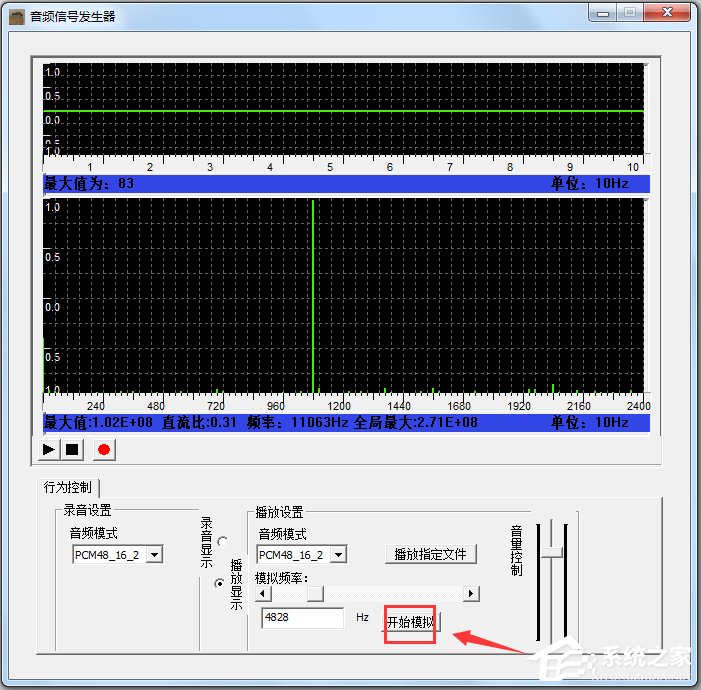Image resolution: width=701 pixels, height=690 pixels.
Task: Click the frequency scrollbar left arrow
Action: pyautogui.click(x=263, y=593)
